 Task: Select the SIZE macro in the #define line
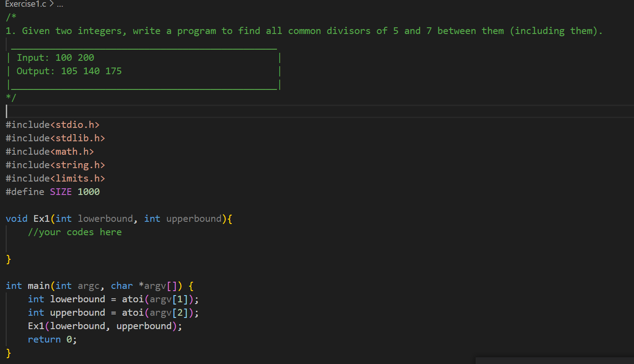click(61, 191)
